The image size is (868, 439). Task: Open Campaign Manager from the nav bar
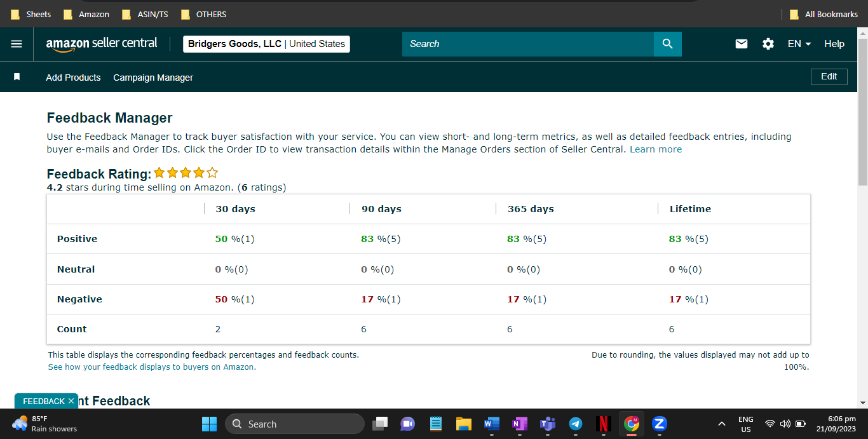click(x=153, y=78)
